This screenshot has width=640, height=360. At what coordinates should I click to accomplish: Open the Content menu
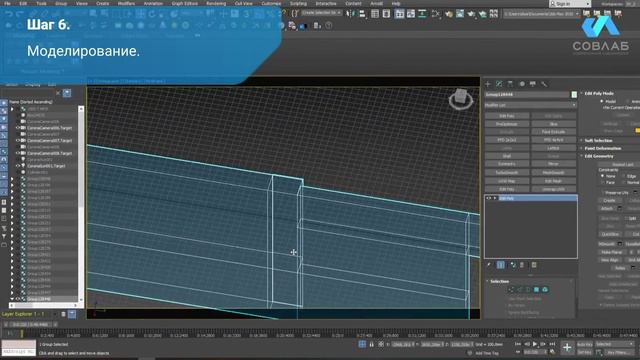(x=353, y=3)
